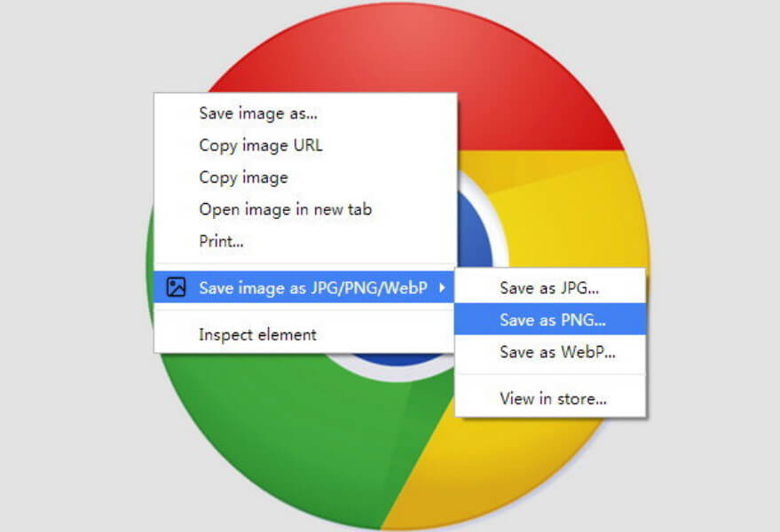
Task: Choose highlighted Save as PNG... entry
Action: tap(550, 320)
